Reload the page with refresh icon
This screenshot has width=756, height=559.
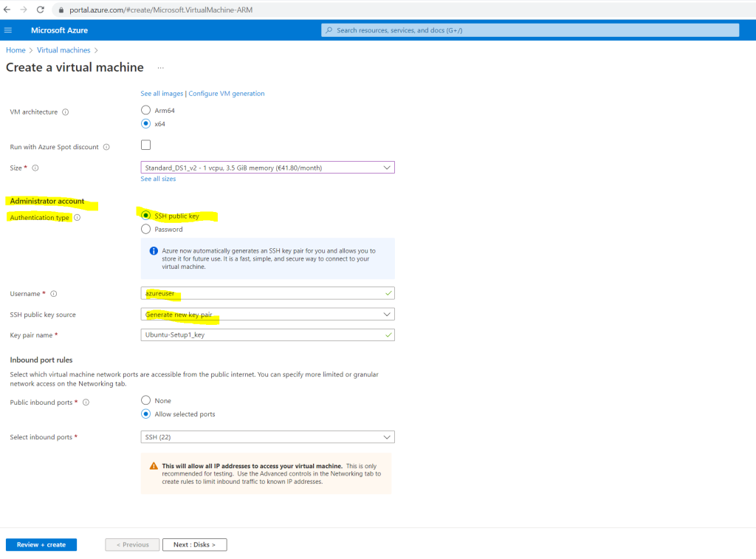[41, 10]
